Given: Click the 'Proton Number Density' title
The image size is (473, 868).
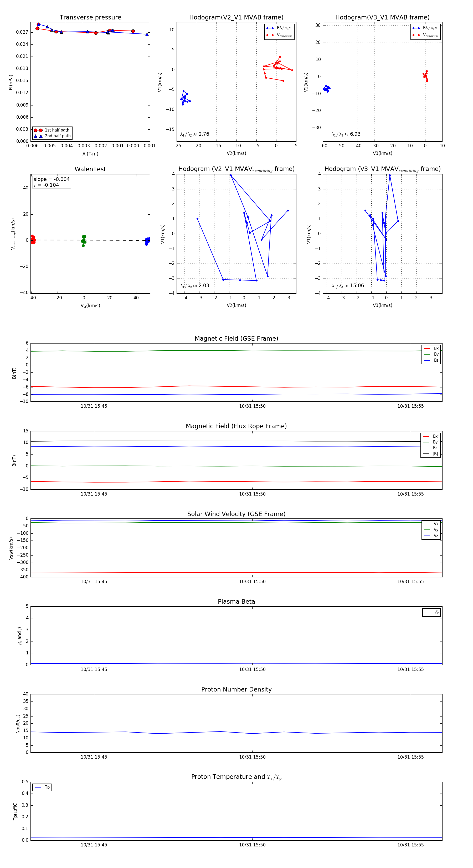Looking at the screenshot, I should click(236, 689).
